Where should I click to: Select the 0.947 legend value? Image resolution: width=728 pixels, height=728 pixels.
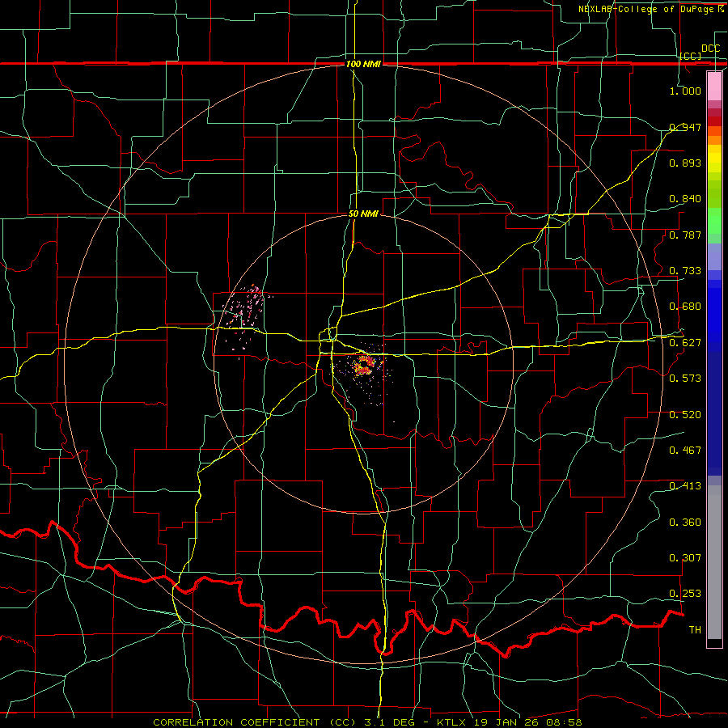685,127
